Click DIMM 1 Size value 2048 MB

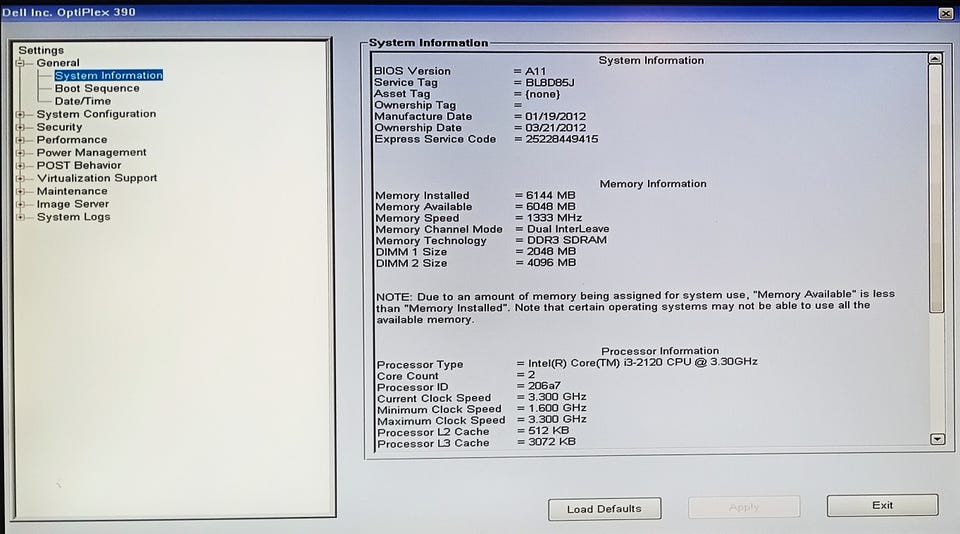[551, 252]
